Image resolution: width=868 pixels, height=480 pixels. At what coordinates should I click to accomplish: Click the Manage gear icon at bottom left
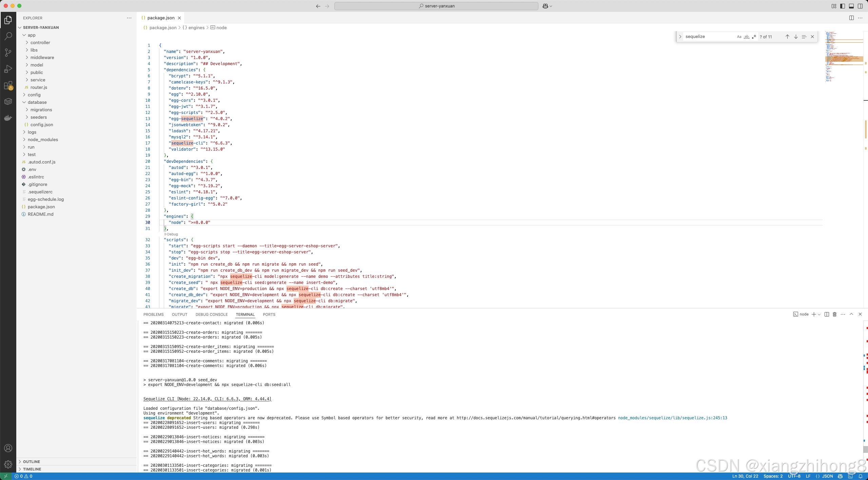[x=8, y=464]
